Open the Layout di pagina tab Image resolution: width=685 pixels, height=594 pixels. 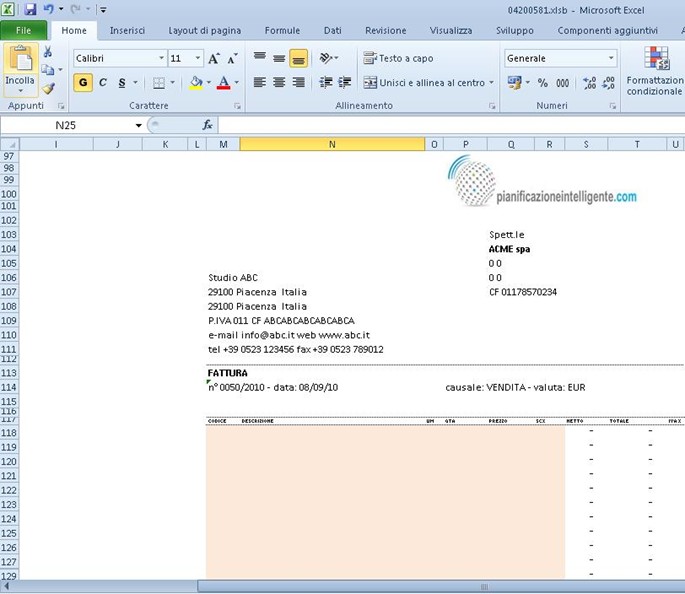(x=204, y=31)
